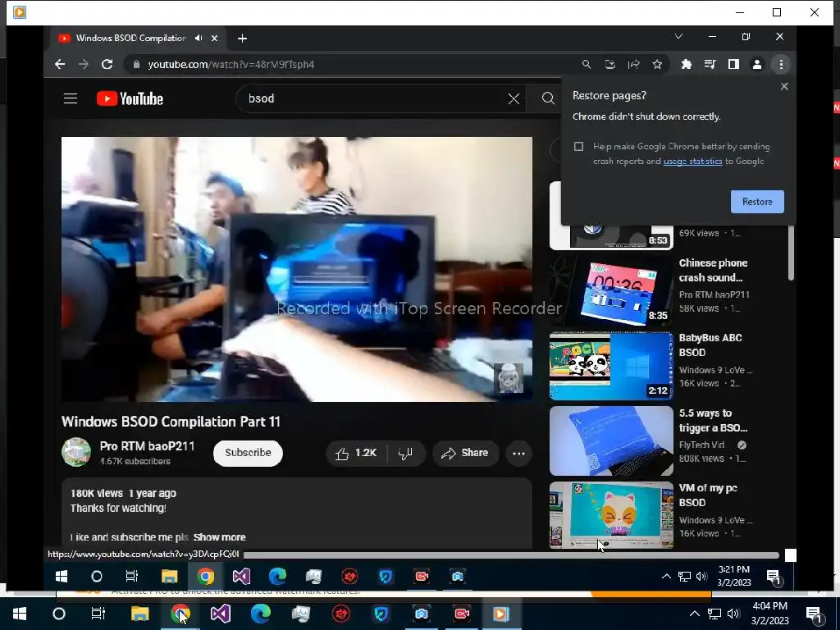
Task: Open network status on 4:04 PM taskbar
Action: 714,614
